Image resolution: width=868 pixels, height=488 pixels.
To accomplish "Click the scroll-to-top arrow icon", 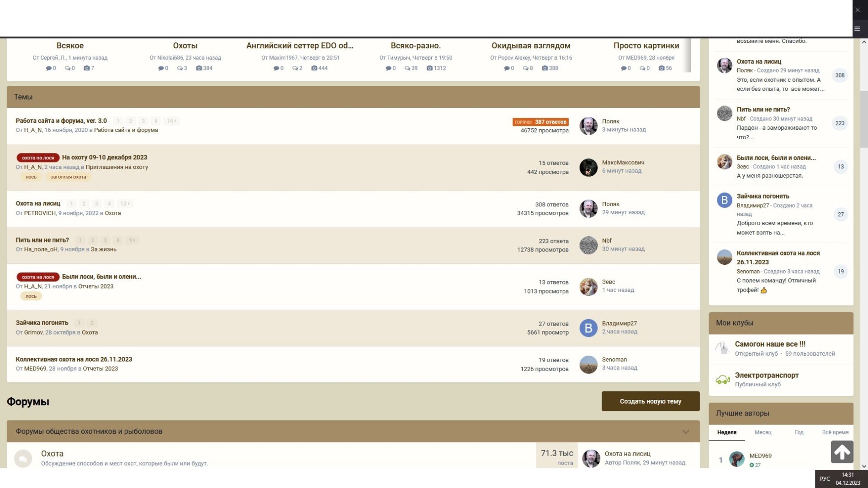I will click(842, 451).
